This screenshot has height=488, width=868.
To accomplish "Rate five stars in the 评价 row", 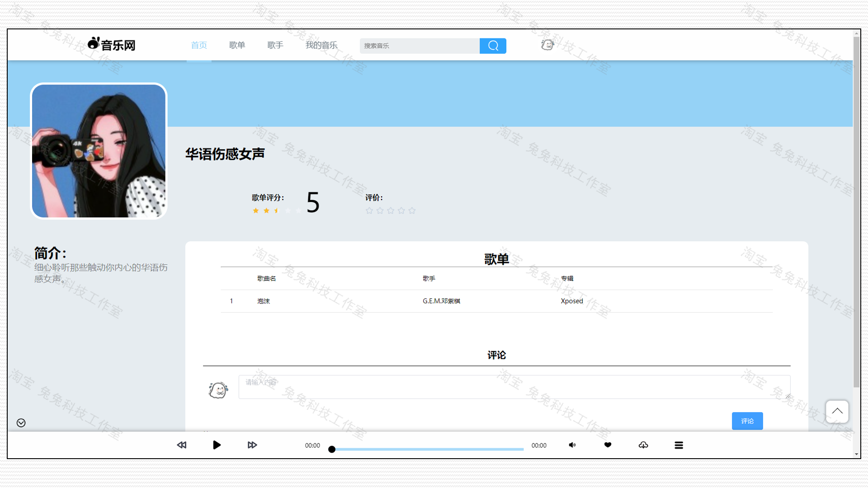I will (x=412, y=210).
